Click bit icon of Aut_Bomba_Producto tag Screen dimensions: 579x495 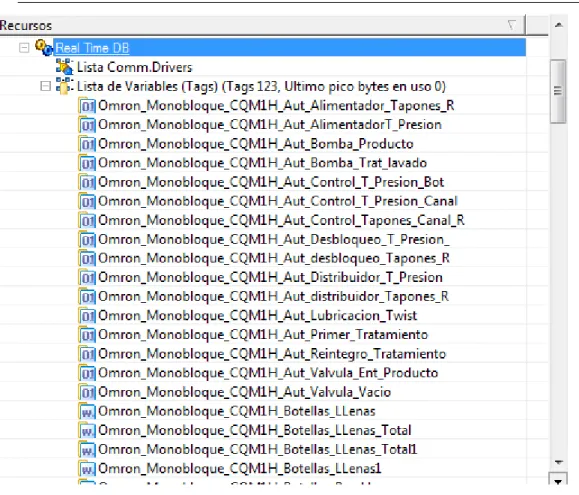point(88,144)
